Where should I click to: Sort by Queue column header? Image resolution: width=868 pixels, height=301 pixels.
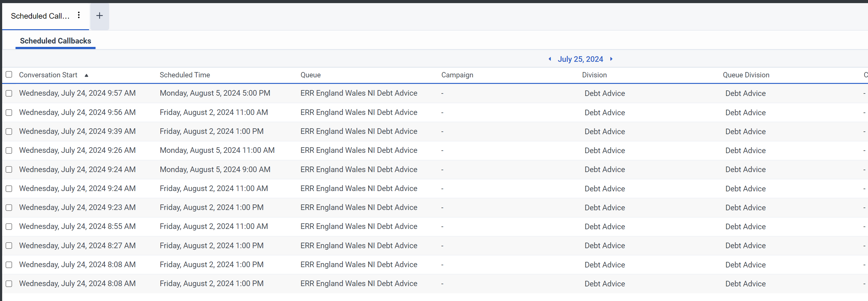pyautogui.click(x=310, y=75)
